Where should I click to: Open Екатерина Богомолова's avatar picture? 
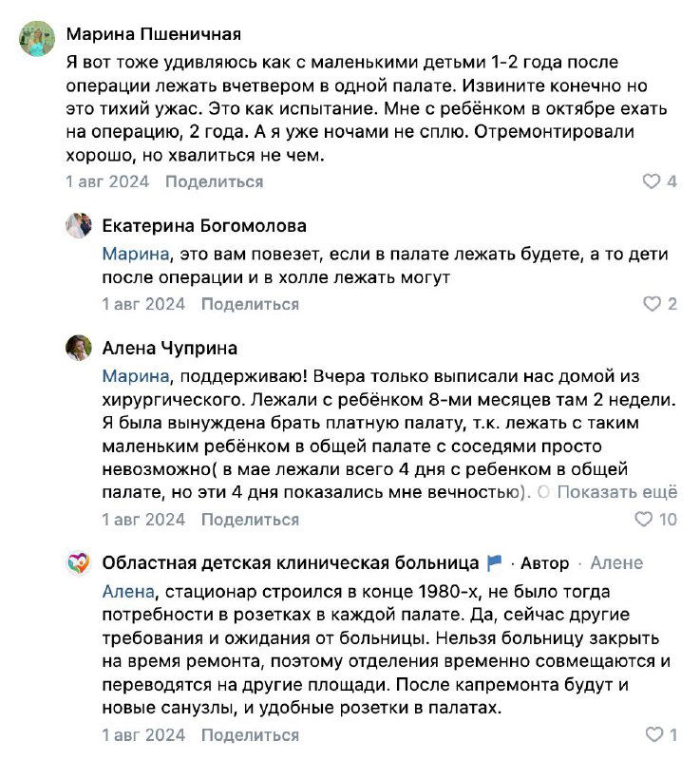coord(78,226)
